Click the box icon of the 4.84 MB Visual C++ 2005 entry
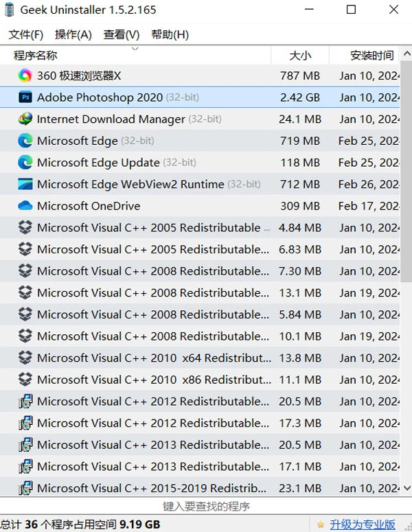The image size is (412, 532). [x=25, y=227]
